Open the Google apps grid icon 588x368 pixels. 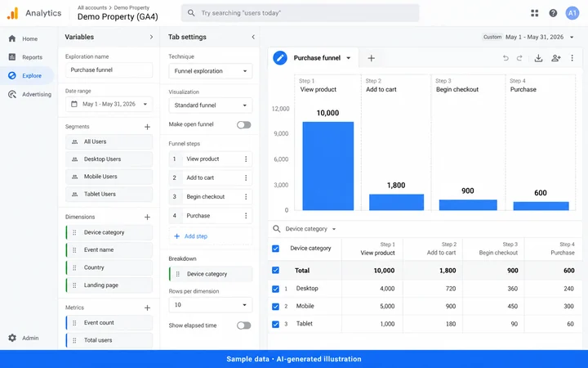pos(535,13)
